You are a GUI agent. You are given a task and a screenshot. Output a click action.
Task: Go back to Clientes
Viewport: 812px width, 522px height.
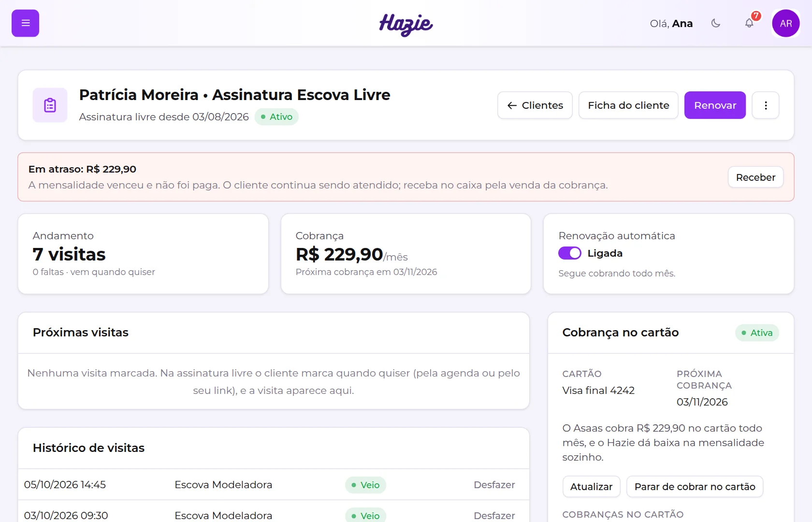(x=535, y=105)
